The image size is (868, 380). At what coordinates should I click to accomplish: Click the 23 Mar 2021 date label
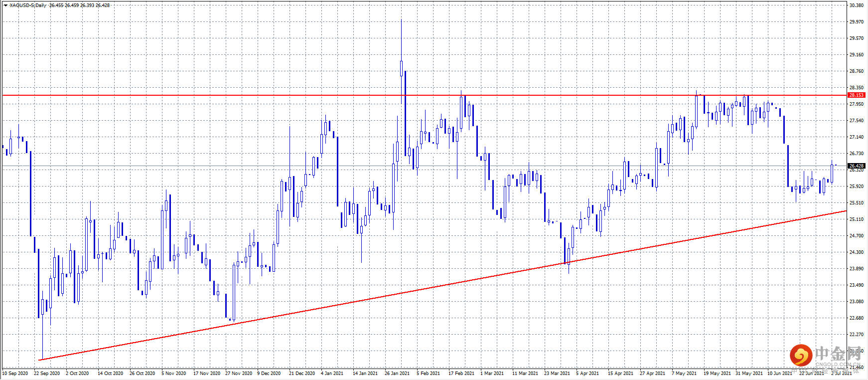coord(557,374)
